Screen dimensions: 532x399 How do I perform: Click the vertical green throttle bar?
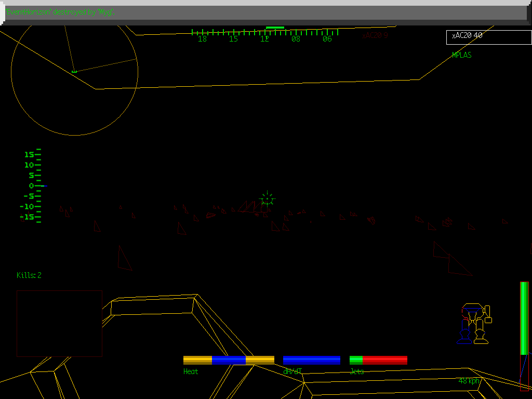524,318
